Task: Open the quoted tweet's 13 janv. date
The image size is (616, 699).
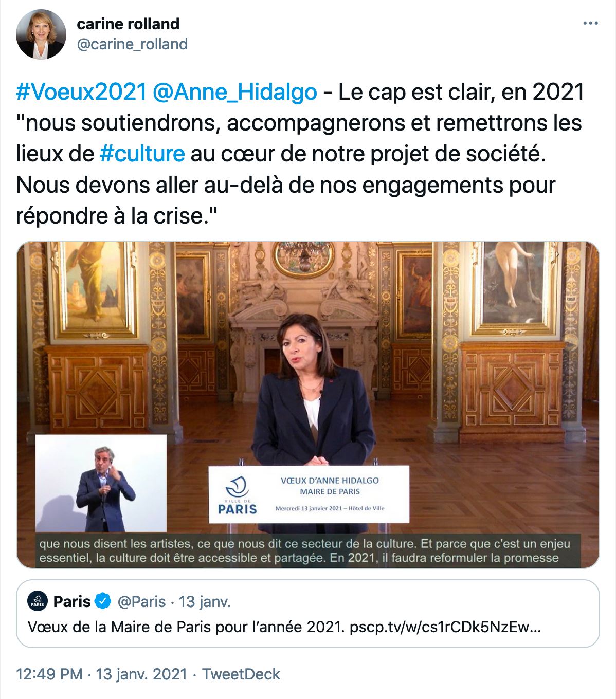Action: tap(205, 601)
